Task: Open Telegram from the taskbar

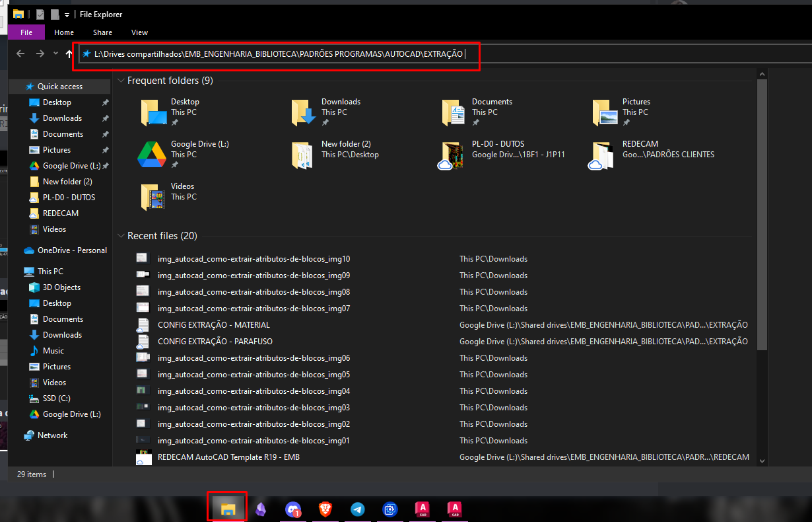Action: pyautogui.click(x=358, y=509)
